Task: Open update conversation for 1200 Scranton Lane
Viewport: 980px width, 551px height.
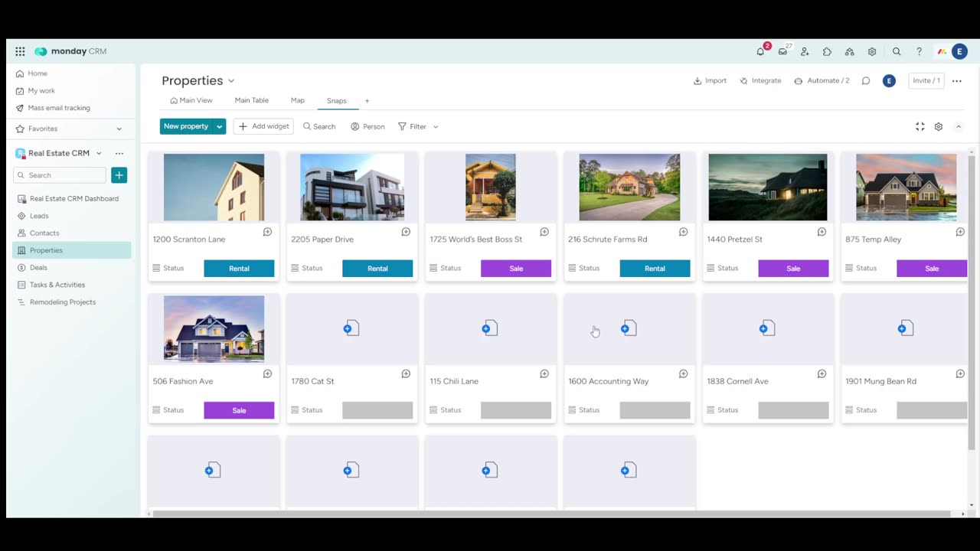Action: (x=267, y=232)
